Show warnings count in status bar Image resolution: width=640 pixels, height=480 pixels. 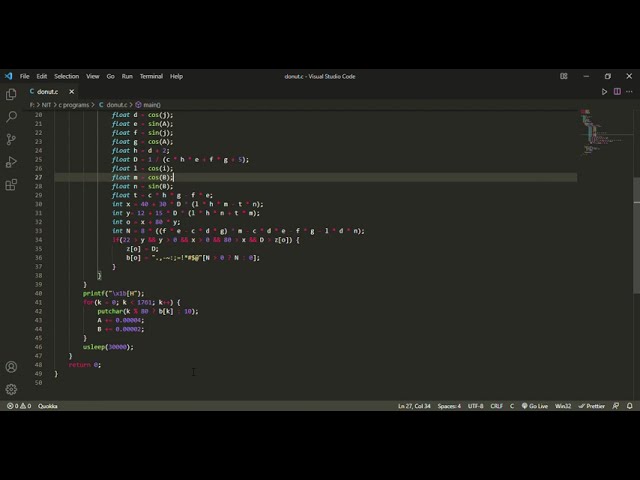pos(26,406)
